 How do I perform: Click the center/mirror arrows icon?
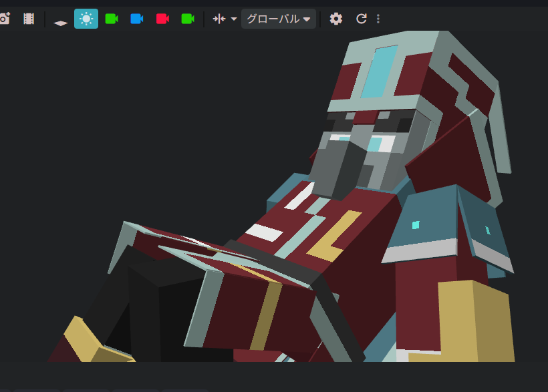pos(219,19)
